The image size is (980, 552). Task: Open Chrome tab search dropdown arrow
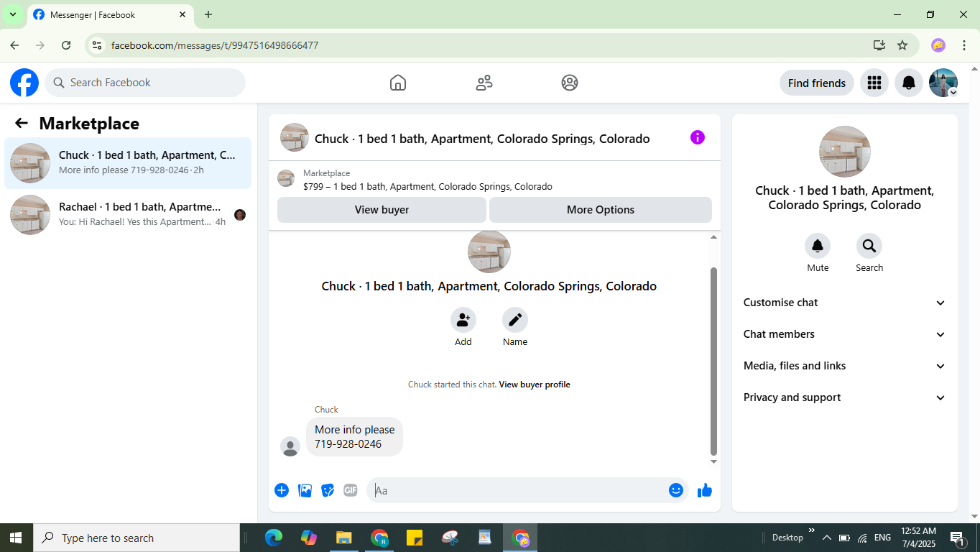point(13,14)
